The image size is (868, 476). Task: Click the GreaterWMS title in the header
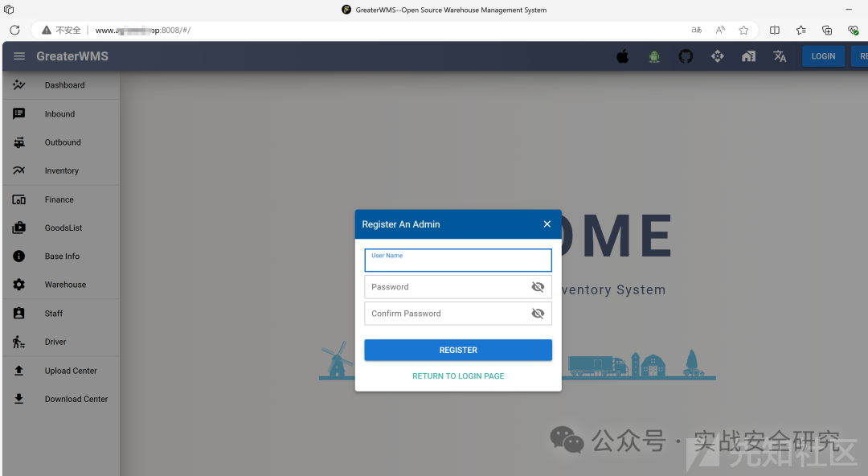click(72, 56)
